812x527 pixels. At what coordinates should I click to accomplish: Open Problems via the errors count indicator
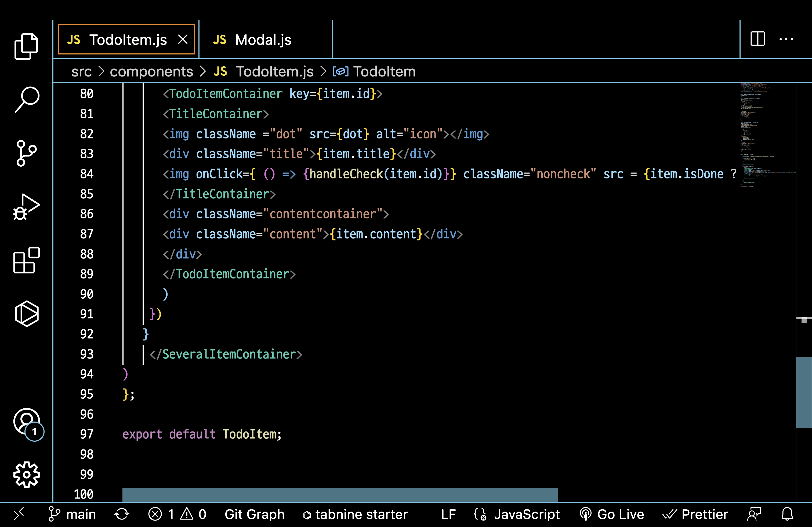point(161,514)
